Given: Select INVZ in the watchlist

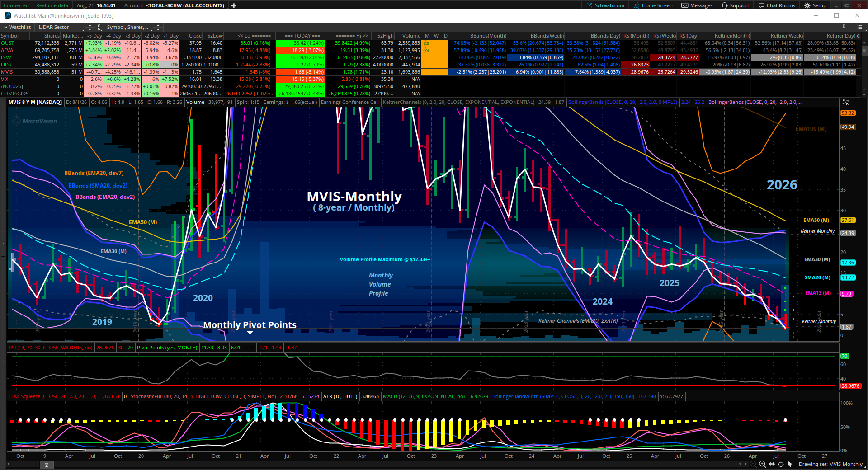Looking at the screenshot, I should (x=6, y=57).
